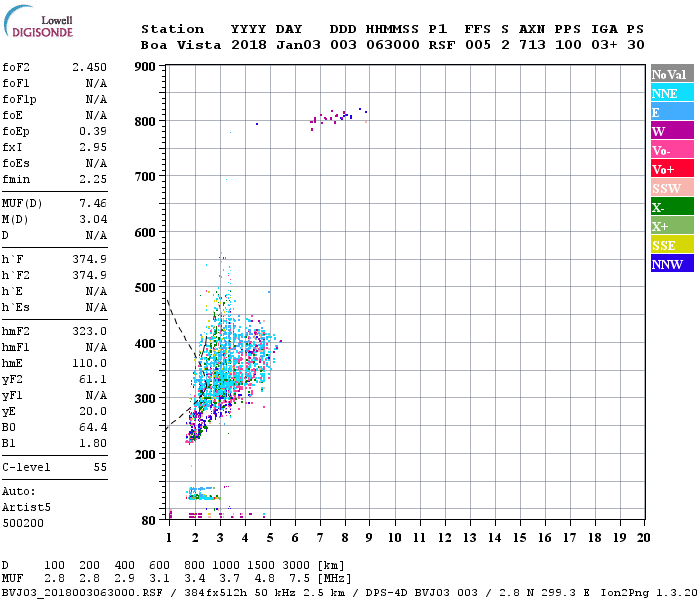Click the foEp value 0.39
The height and width of the screenshot is (600, 700).
click(x=93, y=131)
